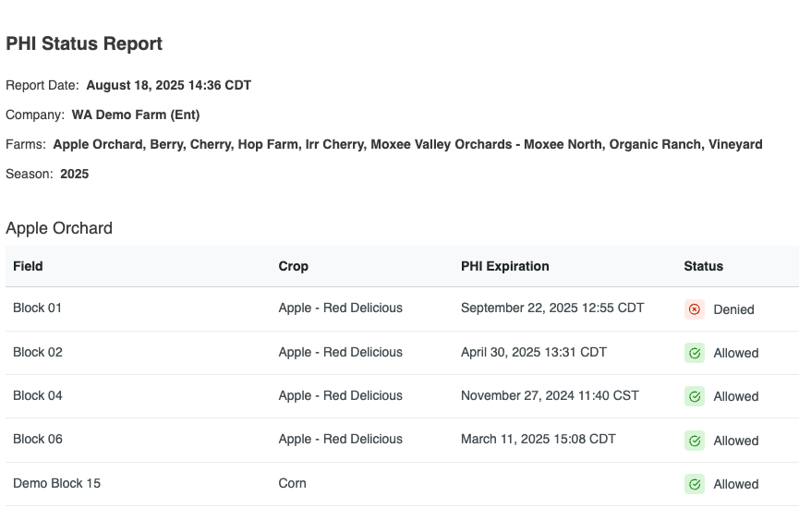The width and height of the screenshot is (799, 532).
Task: Click the September 22, 2025 expiration date
Action: coord(552,308)
